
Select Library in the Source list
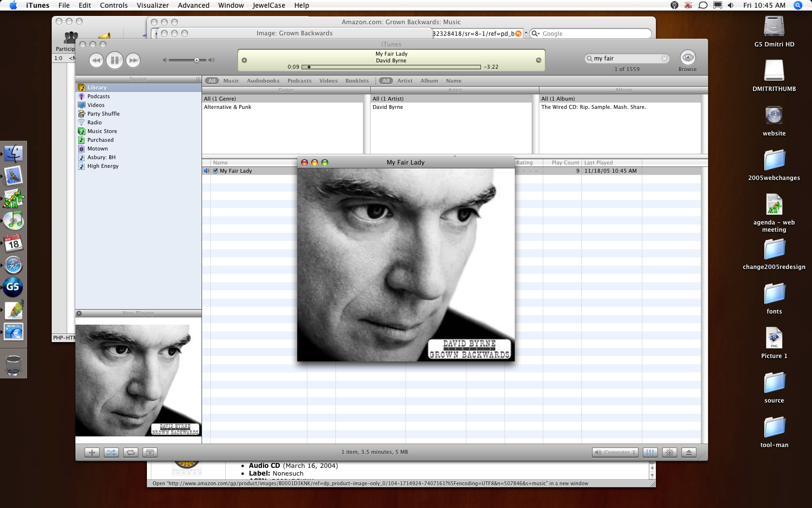(x=138, y=88)
